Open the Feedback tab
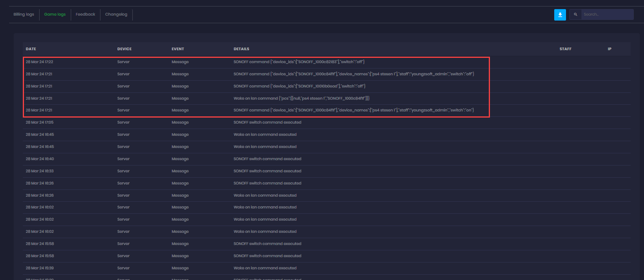Viewport: 644px width, 280px height. (x=85, y=14)
